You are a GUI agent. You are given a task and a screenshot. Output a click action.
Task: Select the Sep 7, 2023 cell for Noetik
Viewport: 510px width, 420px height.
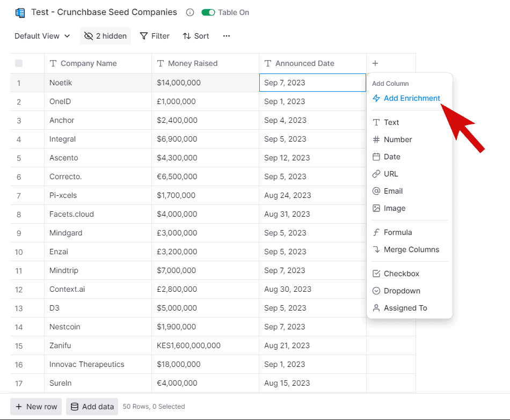pyautogui.click(x=312, y=83)
